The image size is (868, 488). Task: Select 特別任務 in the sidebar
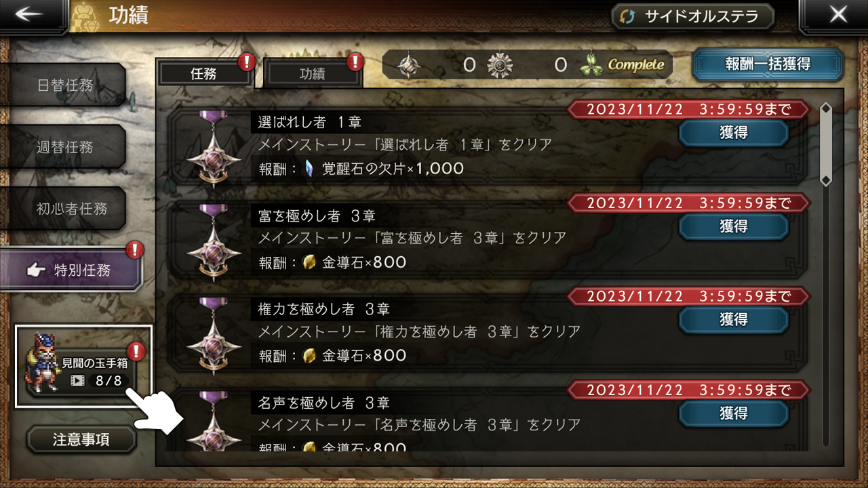tap(71, 270)
